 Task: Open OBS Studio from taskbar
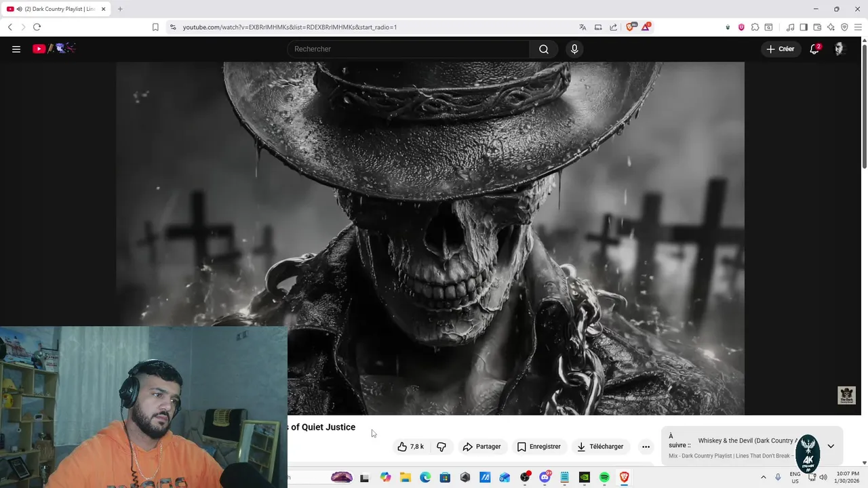click(x=525, y=477)
